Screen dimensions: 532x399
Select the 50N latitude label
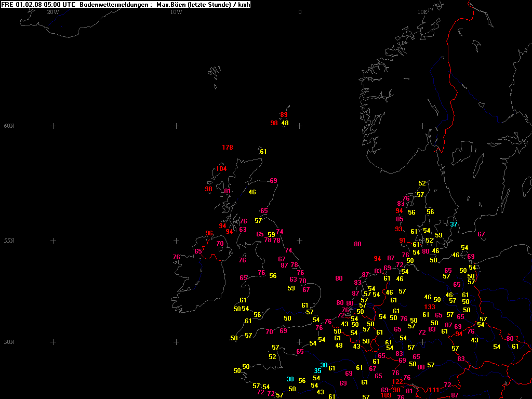[9, 342]
